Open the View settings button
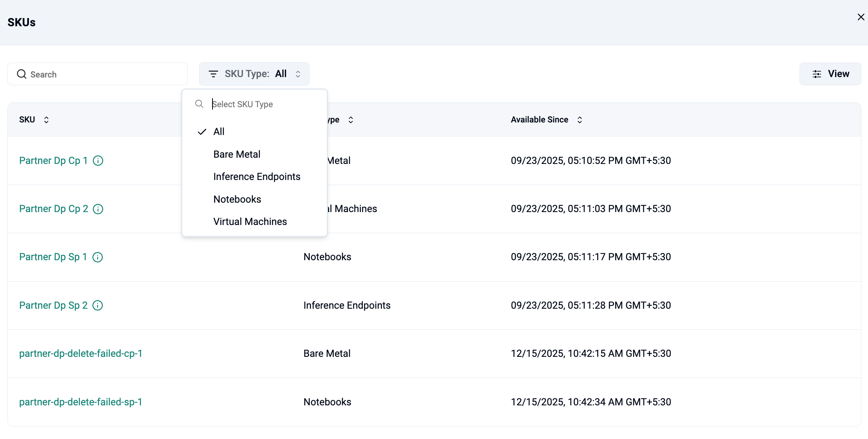 tap(830, 74)
